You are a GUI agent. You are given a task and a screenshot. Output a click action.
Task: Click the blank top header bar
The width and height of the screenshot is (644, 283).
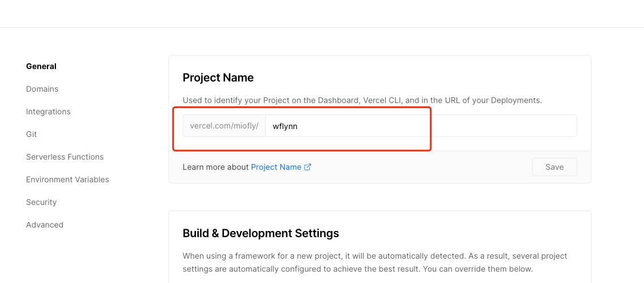point(322,14)
